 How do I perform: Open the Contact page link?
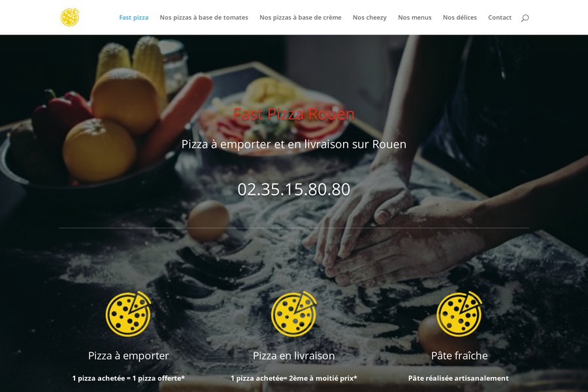pos(500,17)
